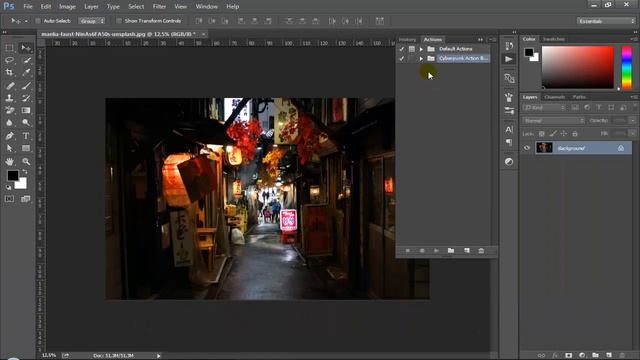Open the Filter menu
Image resolution: width=640 pixels, height=360 pixels.
[x=159, y=7]
